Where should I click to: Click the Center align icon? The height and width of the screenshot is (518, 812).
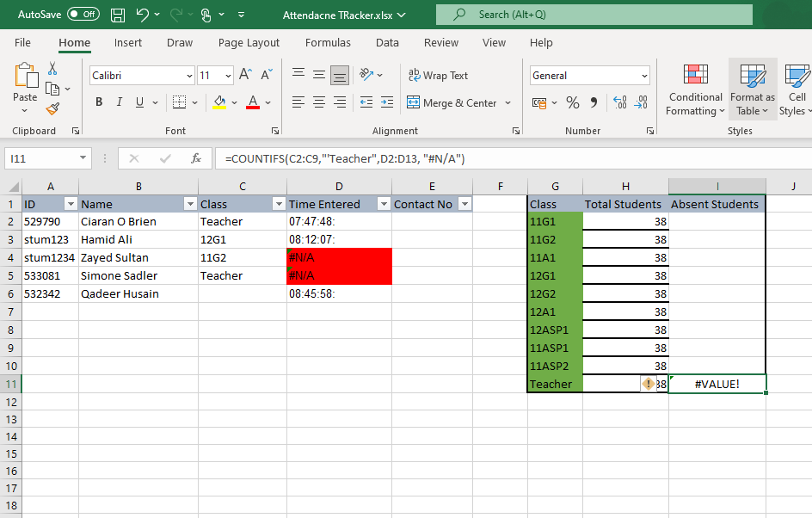319,103
